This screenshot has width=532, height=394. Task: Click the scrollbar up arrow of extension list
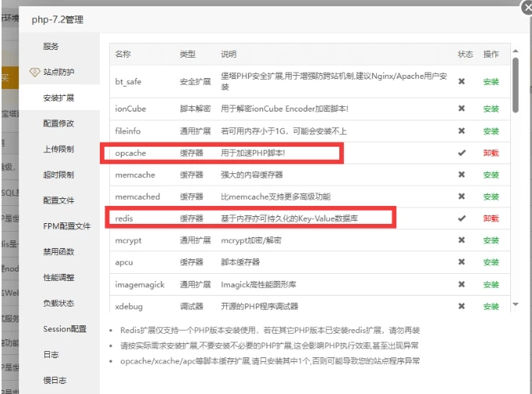tap(516, 51)
